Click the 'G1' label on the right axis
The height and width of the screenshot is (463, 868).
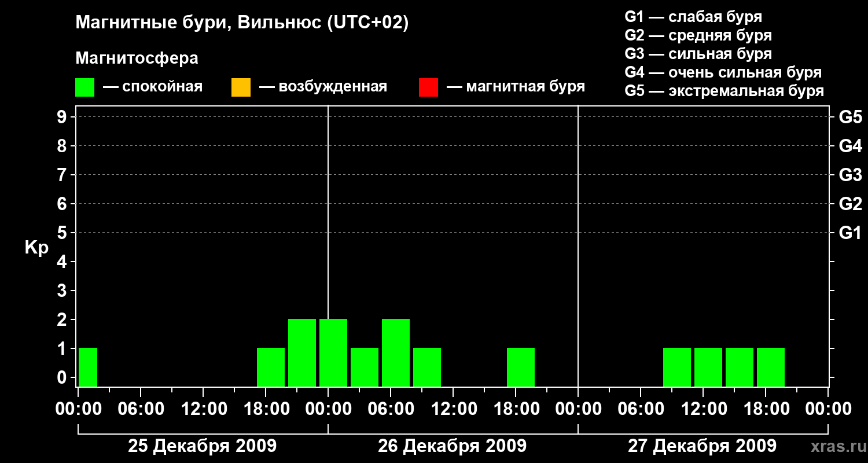click(x=851, y=233)
